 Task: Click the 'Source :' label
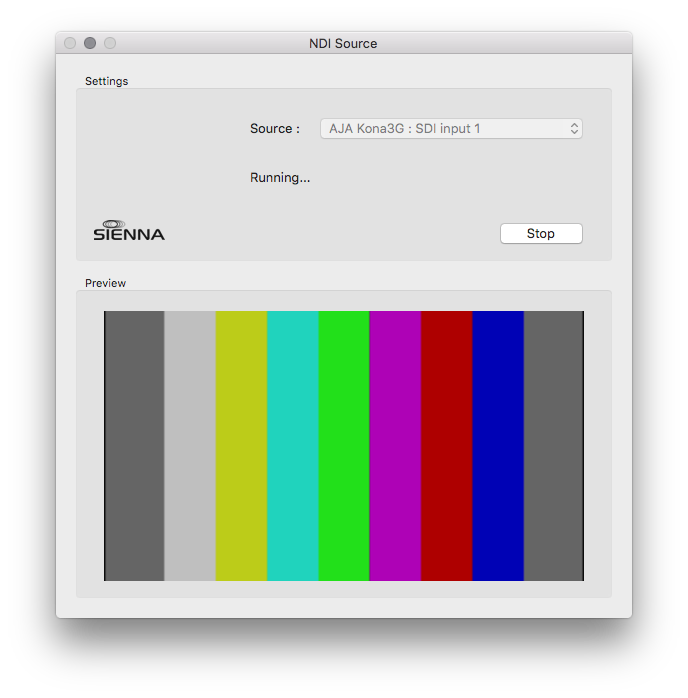point(275,129)
